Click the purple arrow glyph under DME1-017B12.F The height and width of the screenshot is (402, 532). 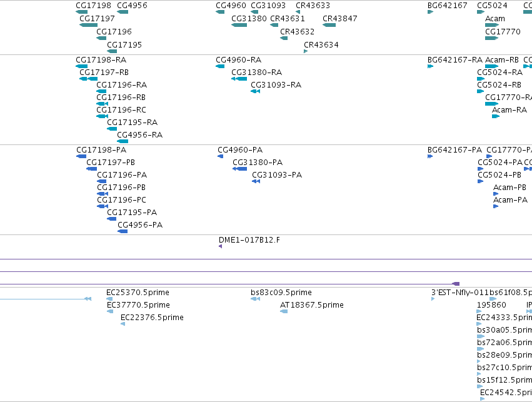click(x=221, y=246)
